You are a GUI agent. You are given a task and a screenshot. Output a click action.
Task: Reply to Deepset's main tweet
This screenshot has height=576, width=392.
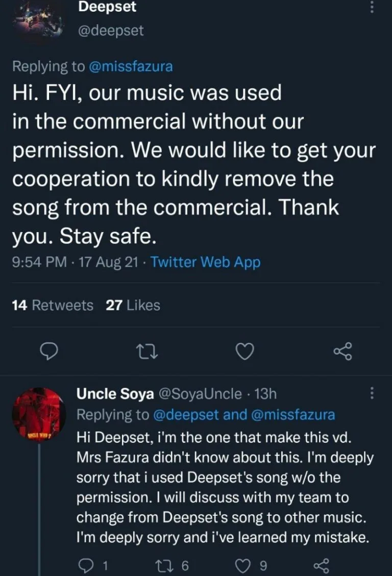(50, 351)
